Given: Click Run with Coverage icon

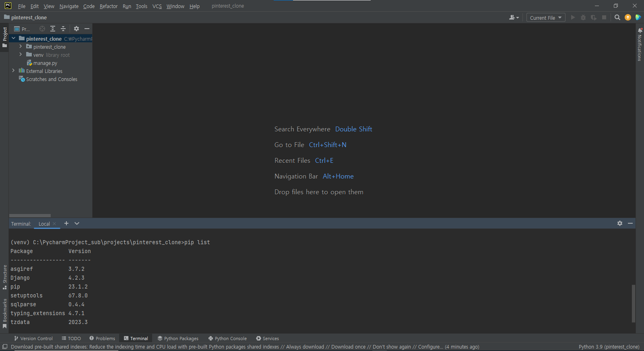Looking at the screenshot, I should pos(594,17).
